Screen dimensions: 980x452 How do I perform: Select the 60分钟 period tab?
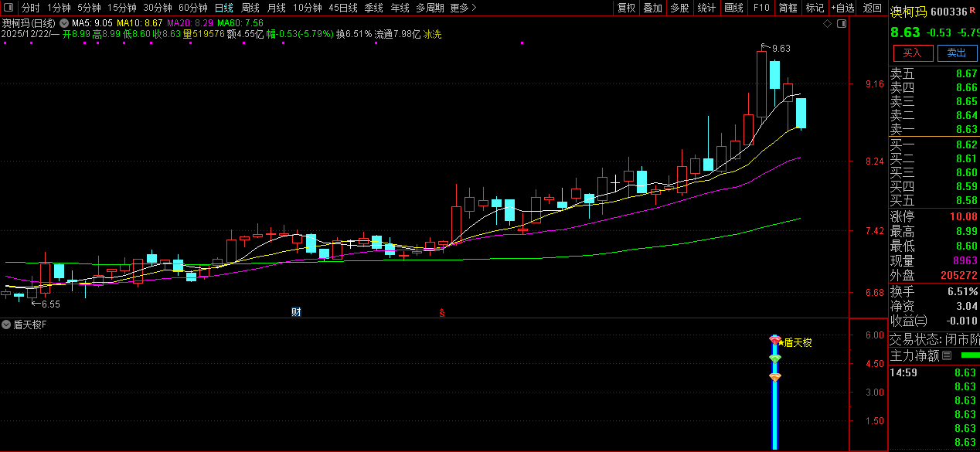(192, 8)
